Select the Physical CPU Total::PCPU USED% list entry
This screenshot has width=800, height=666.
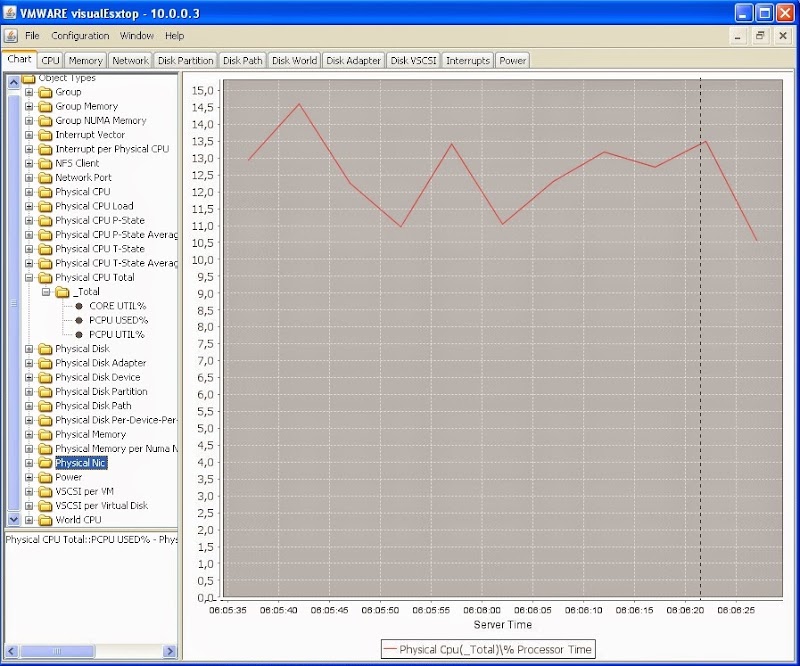pos(91,540)
